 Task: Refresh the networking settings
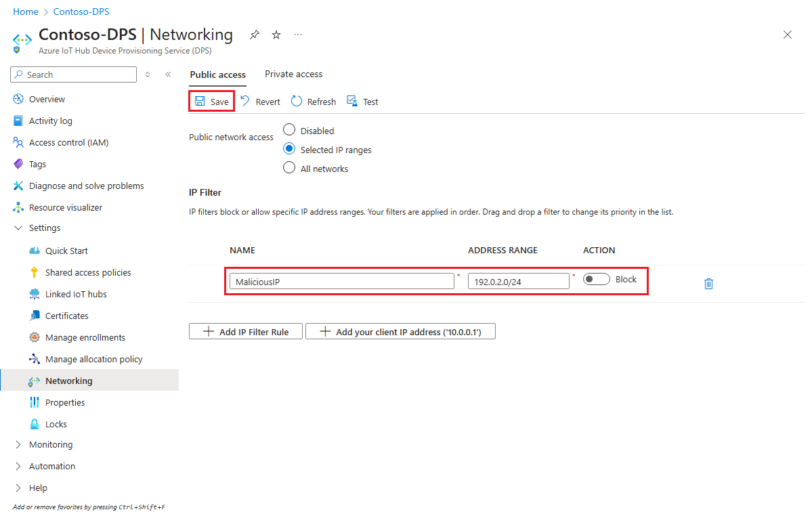coord(313,101)
